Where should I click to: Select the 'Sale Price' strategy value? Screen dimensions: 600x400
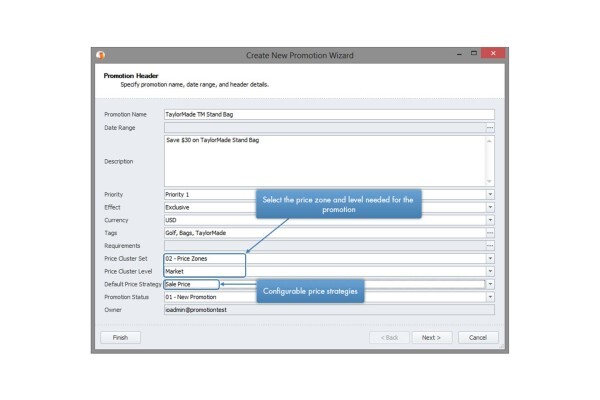(178, 284)
